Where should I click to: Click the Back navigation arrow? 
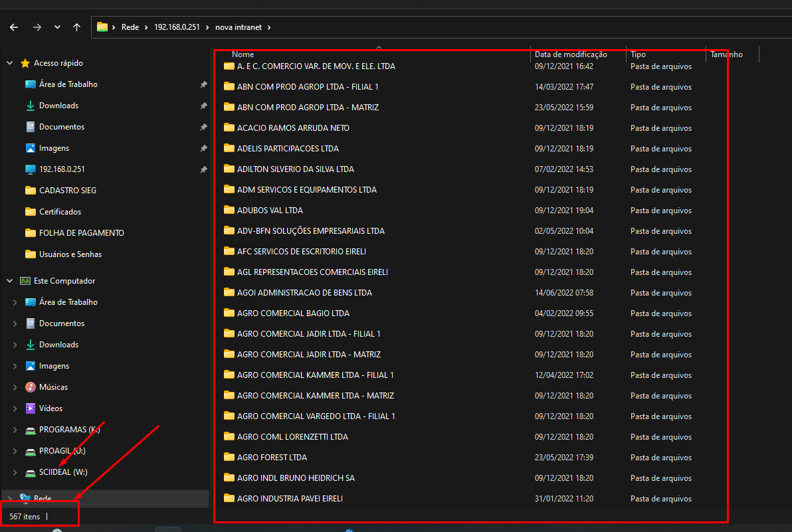click(14, 27)
